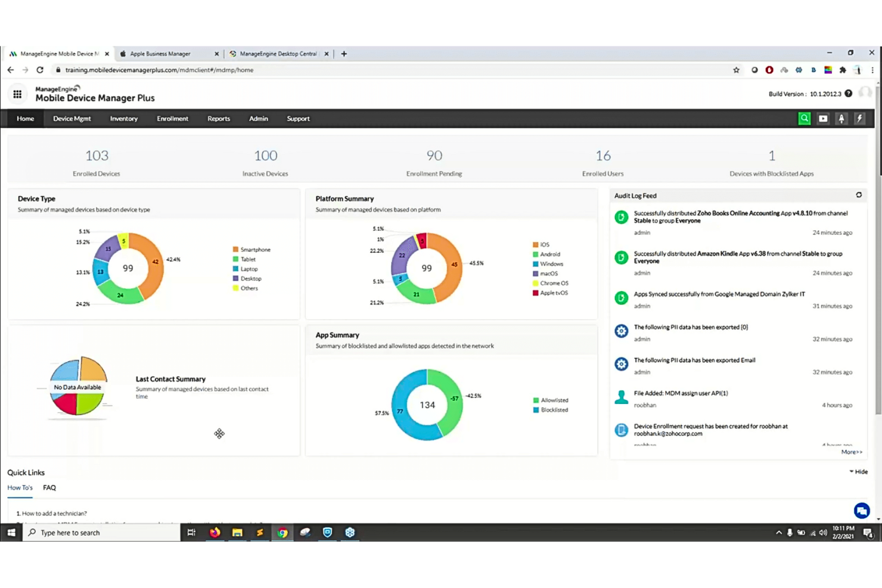Click the green search icon in the nav bar
Image resolution: width=882 pixels, height=588 pixels.
[805, 119]
